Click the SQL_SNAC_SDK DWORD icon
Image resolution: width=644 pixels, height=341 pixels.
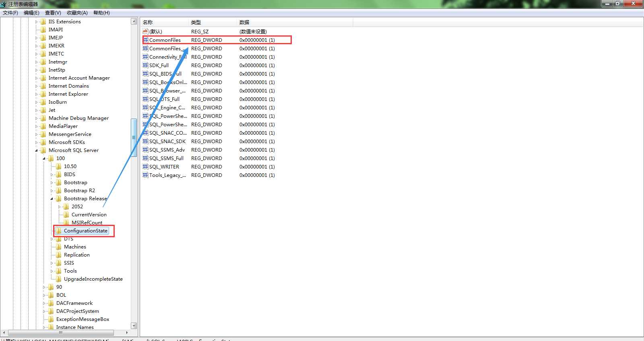pos(145,141)
